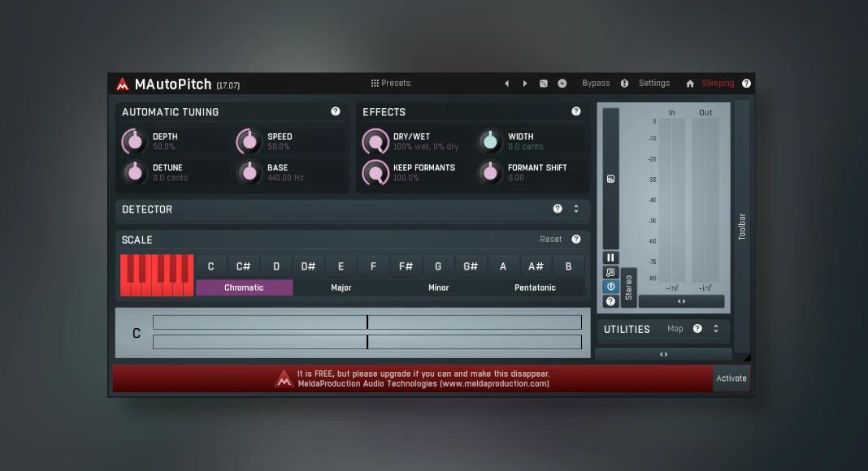Toggle note D in scale
The height and width of the screenshot is (471, 868).
tap(276, 266)
